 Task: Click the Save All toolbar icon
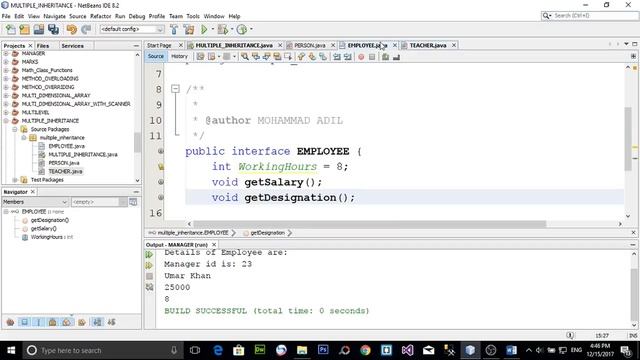coord(53,29)
